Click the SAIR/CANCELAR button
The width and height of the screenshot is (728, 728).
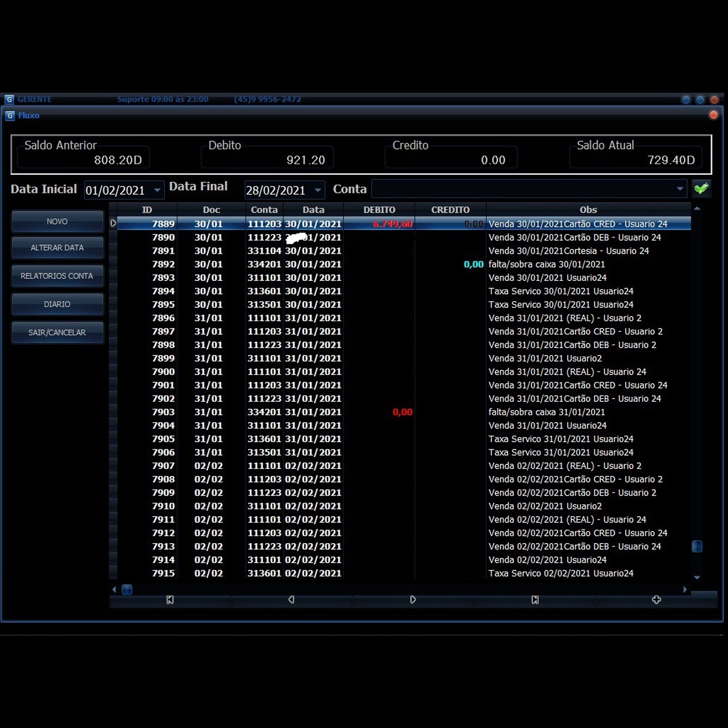pyautogui.click(x=57, y=333)
